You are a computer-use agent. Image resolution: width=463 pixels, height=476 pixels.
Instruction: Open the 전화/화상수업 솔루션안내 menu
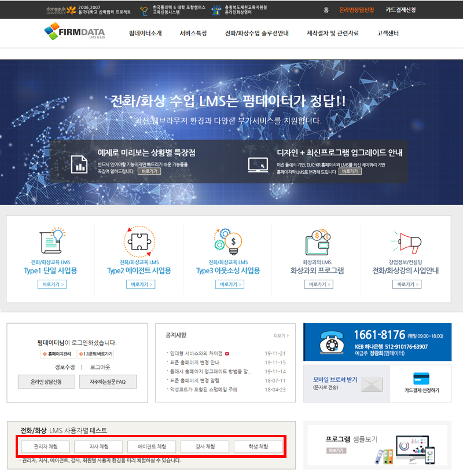click(256, 33)
